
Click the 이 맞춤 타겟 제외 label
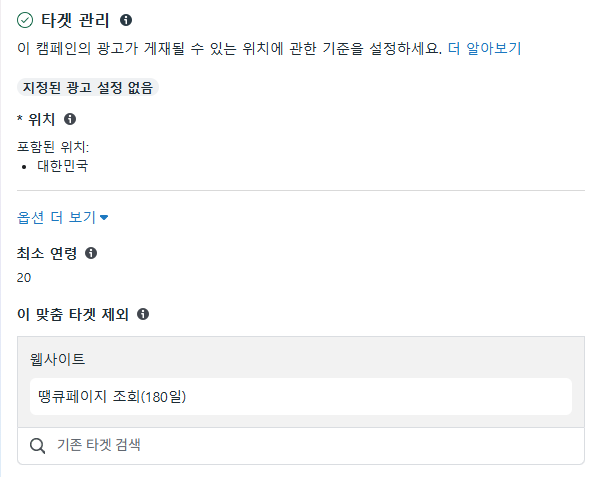point(73,314)
